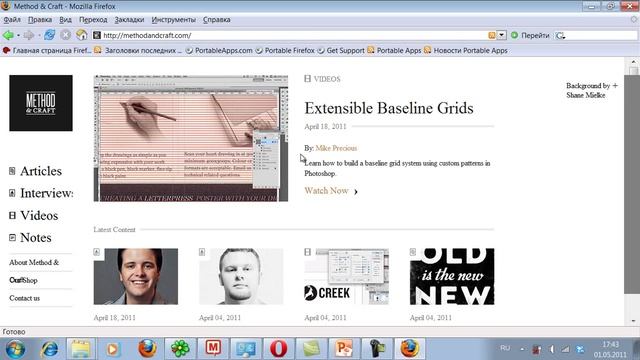Open the Файл menu
640x360 pixels.
click(12, 20)
